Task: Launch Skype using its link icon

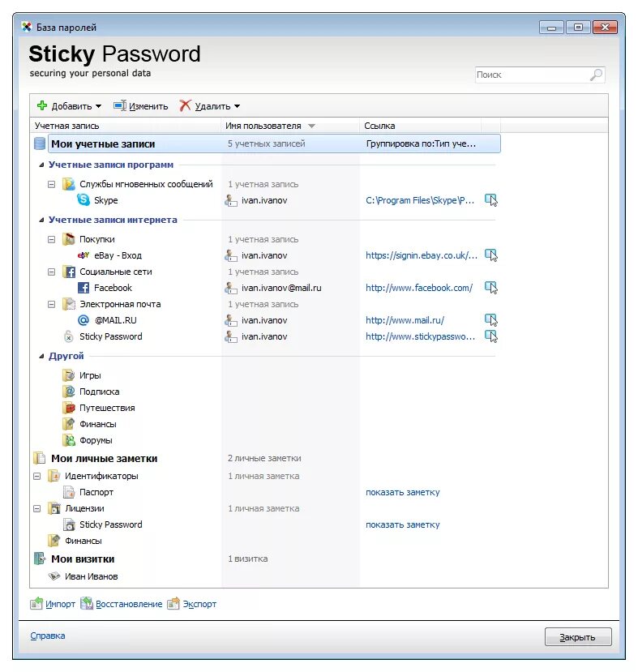Action: click(491, 200)
